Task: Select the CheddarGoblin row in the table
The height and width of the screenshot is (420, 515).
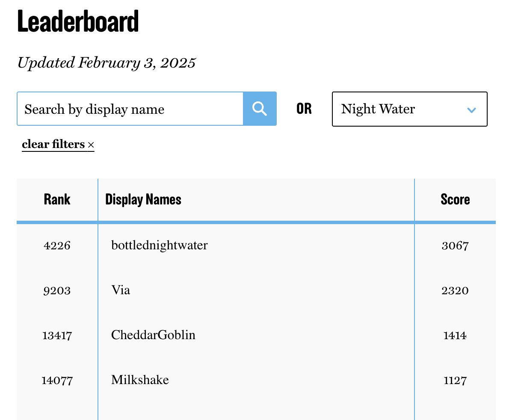Action: [x=153, y=335]
